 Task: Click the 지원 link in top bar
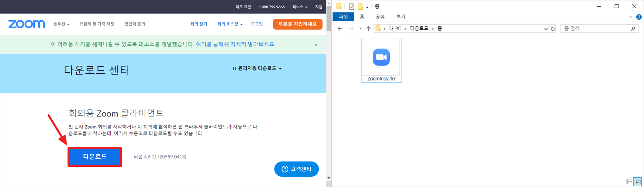click(319, 7)
